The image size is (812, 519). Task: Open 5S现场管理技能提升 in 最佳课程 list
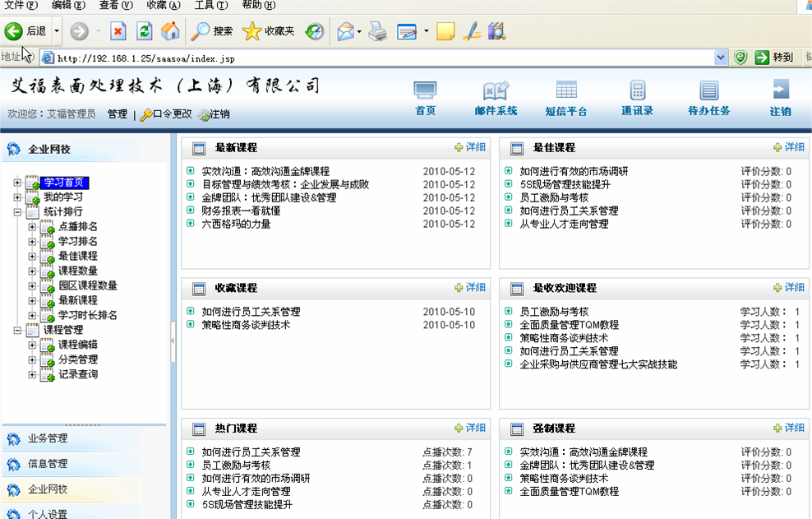click(x=565, y=184)
